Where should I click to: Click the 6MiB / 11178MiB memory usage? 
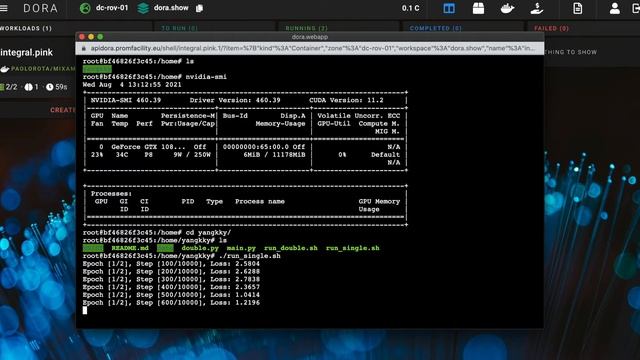[274, 155]
